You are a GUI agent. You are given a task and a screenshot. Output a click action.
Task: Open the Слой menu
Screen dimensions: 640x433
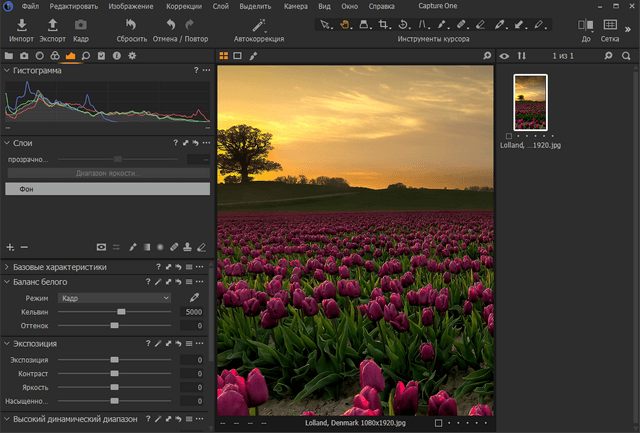click(220, 6)
